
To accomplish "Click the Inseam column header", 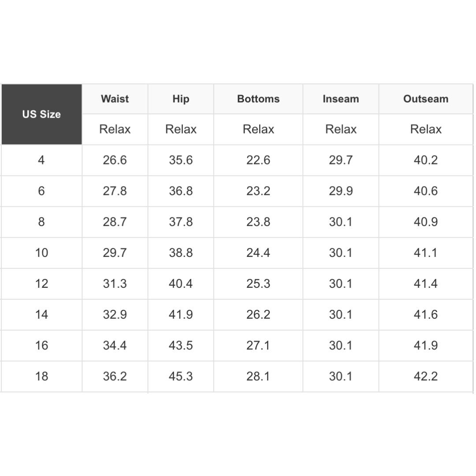I will point(341,99).
